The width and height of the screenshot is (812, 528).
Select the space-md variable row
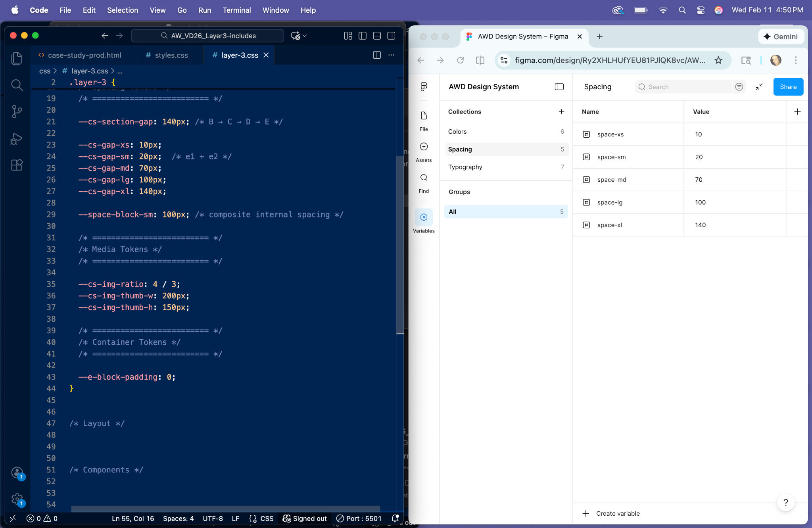pos(612,180)
